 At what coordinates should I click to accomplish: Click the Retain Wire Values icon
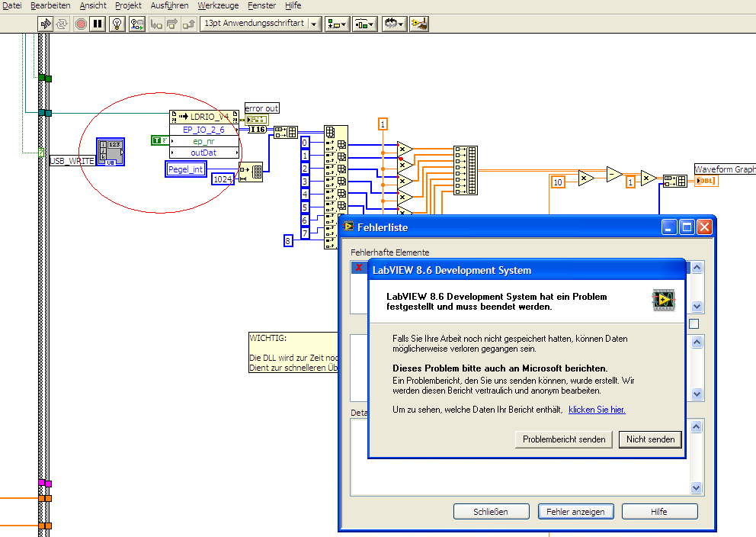pyautogui.click(x=137, y=24)
